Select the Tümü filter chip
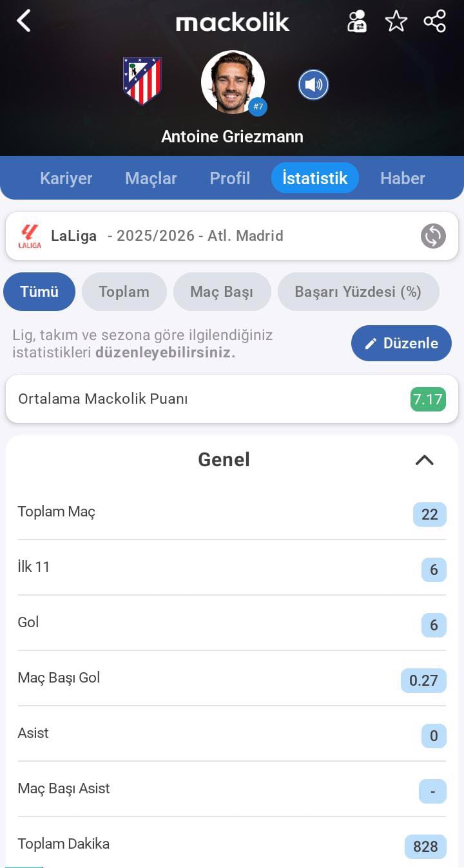 coord(39,292)
